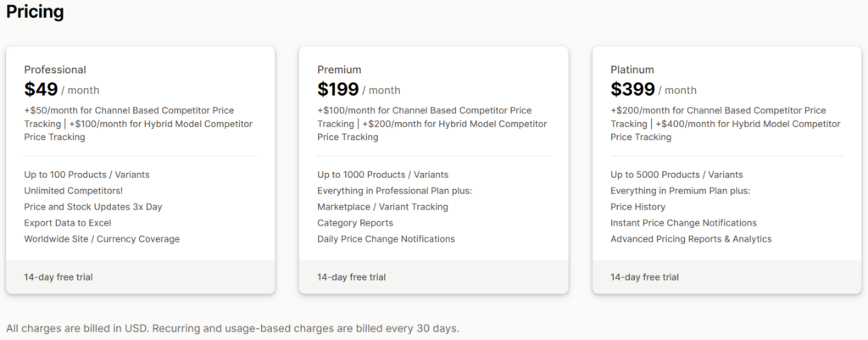The width and height of the screenshot is (868, 340).
Task: Click Platinum plan's 14-day free trial
Action: click(x=645, y=277)
